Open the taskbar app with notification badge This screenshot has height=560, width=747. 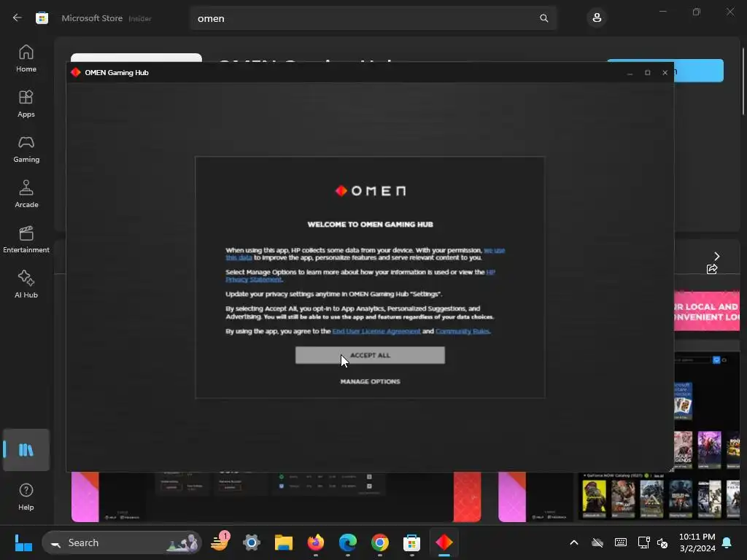pos(220,542)
